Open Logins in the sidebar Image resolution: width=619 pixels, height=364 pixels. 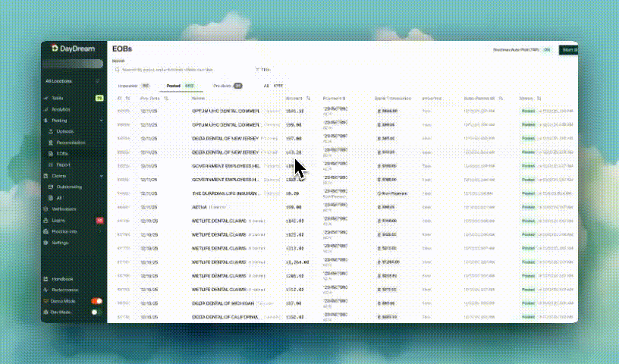point(58,220)
